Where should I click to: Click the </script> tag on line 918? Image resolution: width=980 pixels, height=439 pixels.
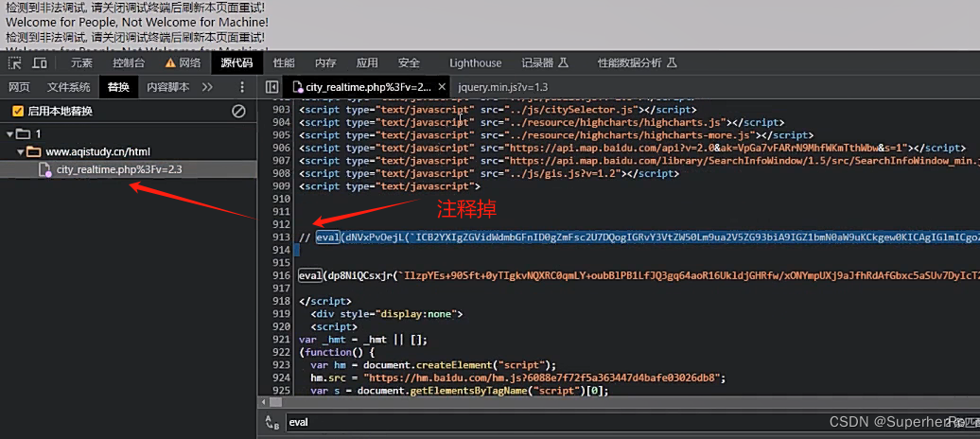pos(325,301)
